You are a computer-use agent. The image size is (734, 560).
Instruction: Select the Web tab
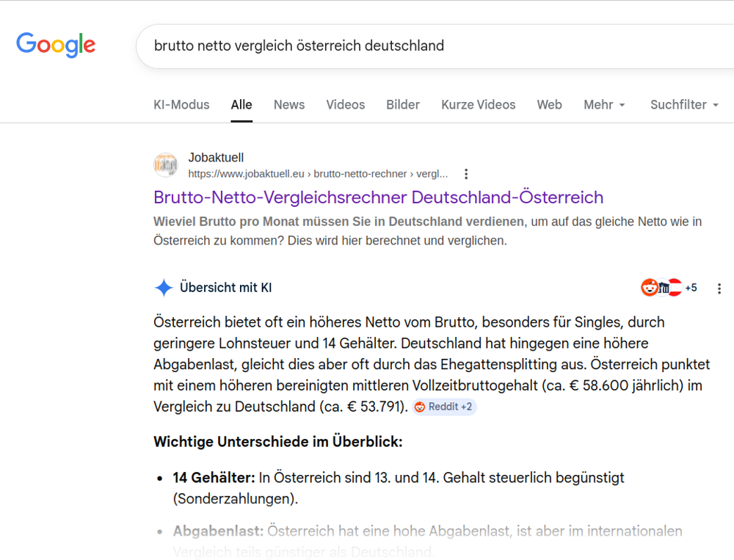pos(550,105)
